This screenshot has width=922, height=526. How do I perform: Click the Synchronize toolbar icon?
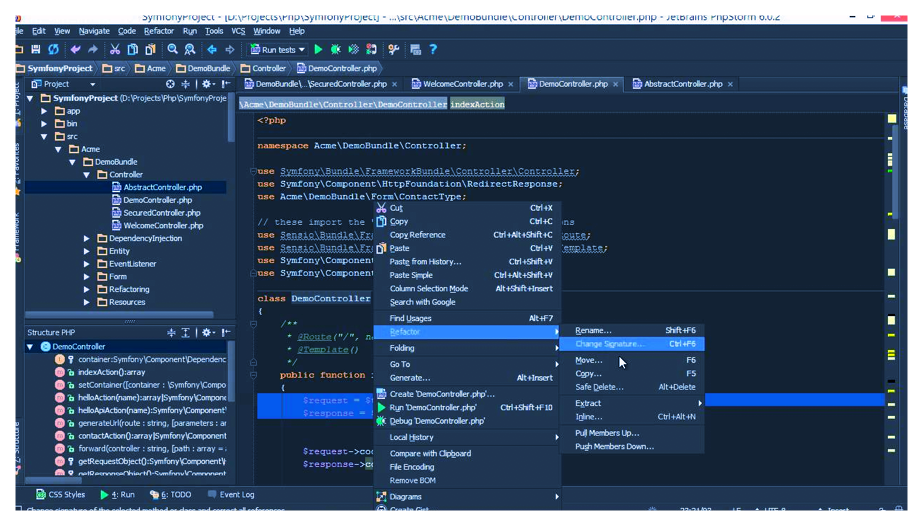[54, 49]
